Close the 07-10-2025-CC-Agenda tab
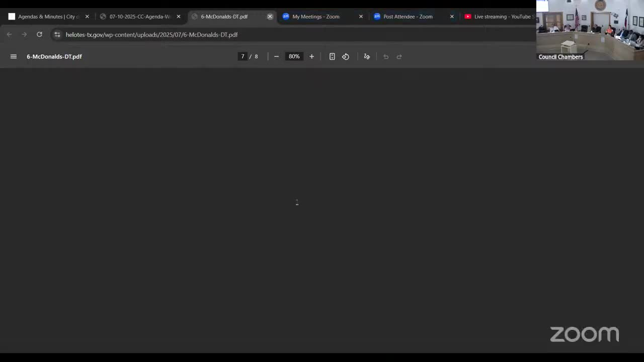 179,17
